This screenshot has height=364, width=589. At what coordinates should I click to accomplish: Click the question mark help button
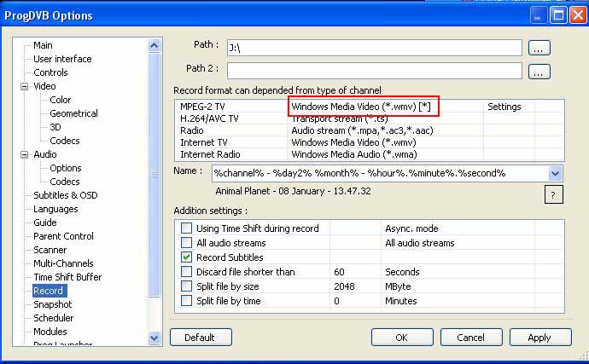pyautogui.click(x=553, y=195)
